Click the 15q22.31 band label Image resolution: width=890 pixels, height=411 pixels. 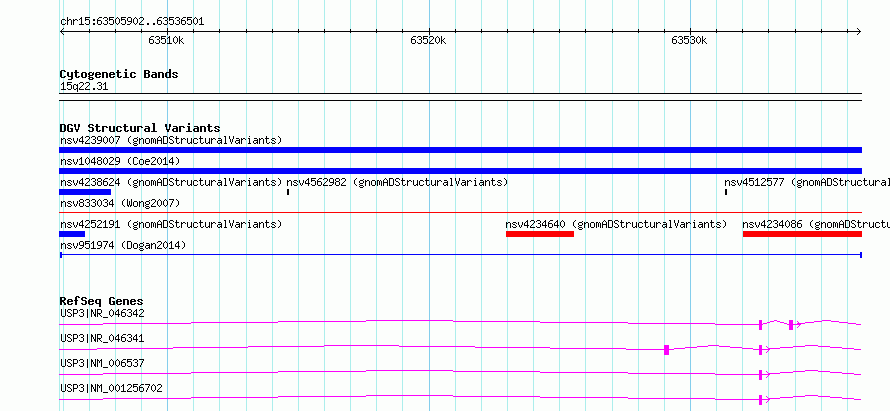[x=84, y=87]
